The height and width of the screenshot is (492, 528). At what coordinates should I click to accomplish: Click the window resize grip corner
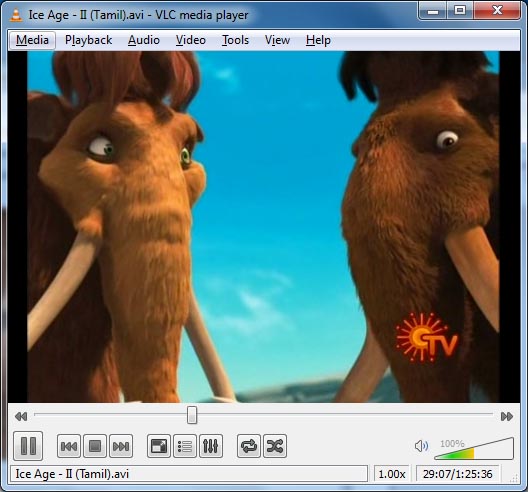click(514, 478)
